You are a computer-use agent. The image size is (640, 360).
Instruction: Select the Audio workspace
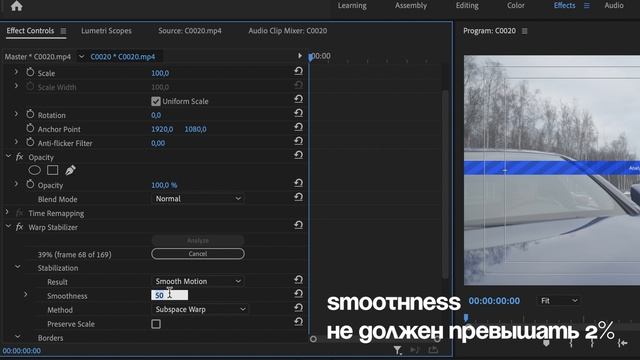coord(614,5)
